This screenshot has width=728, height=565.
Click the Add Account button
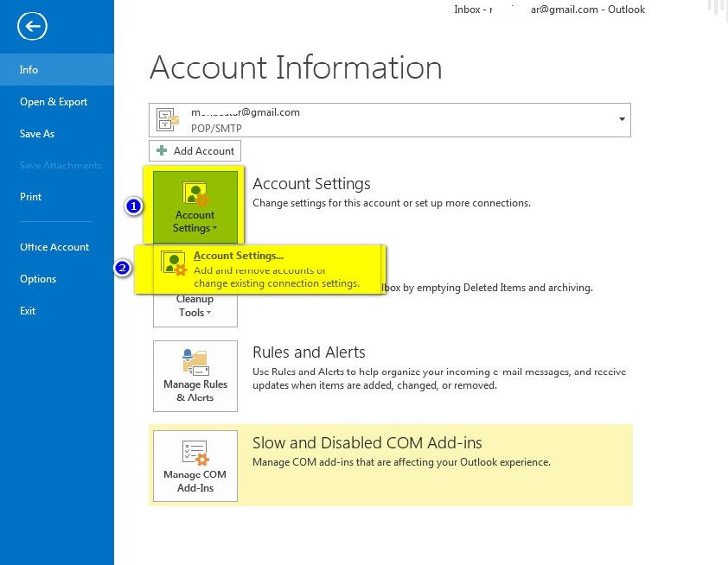pos(195,151)
